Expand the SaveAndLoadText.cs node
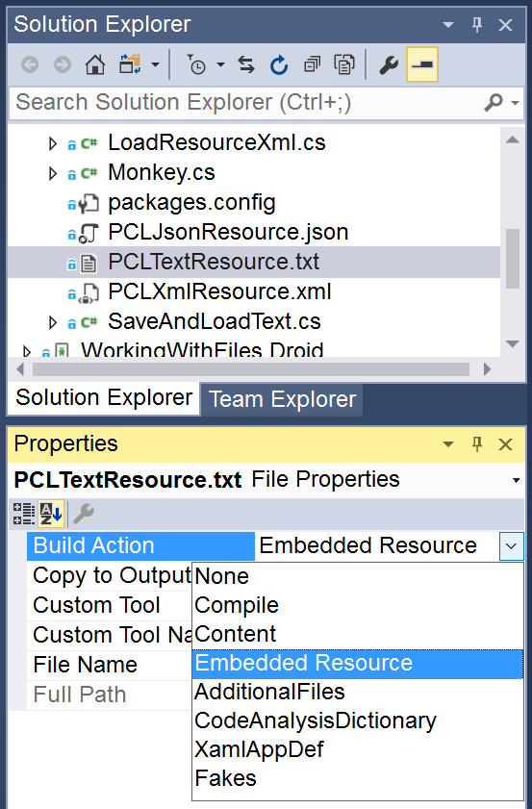This screenshot has height=809, width=532. click(x=52, y=322)
